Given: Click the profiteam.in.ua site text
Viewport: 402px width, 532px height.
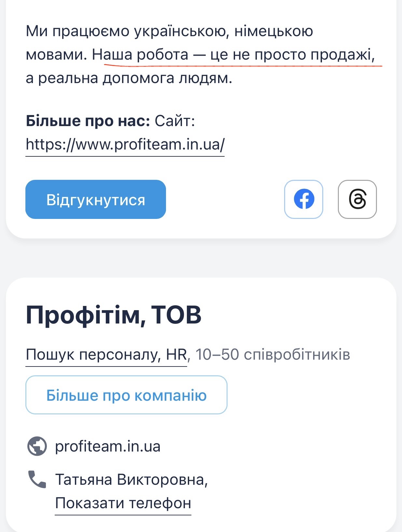Looking at the screenshot, I should pos(108,446).
